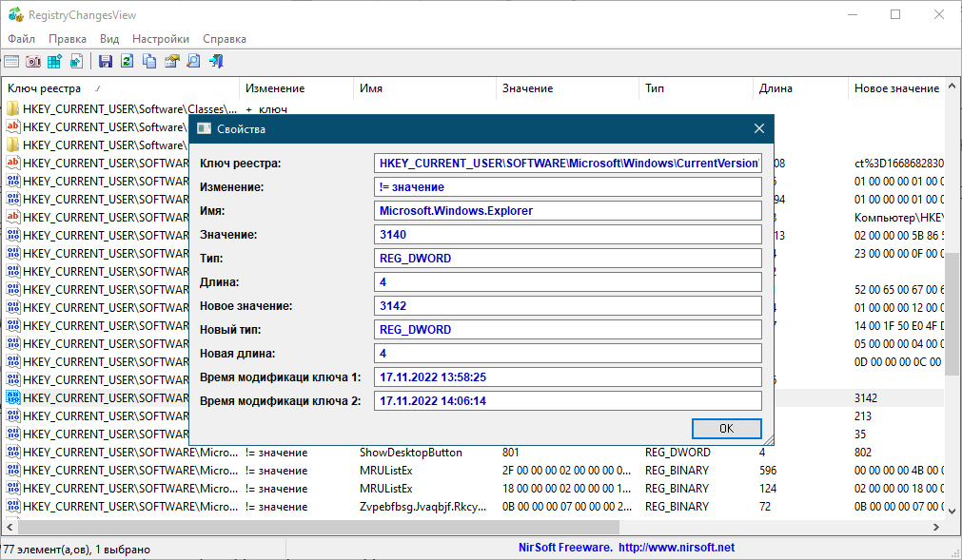The image size is (962, 560).
Task: Click the refresh toolbar icon
Action: 128,62
